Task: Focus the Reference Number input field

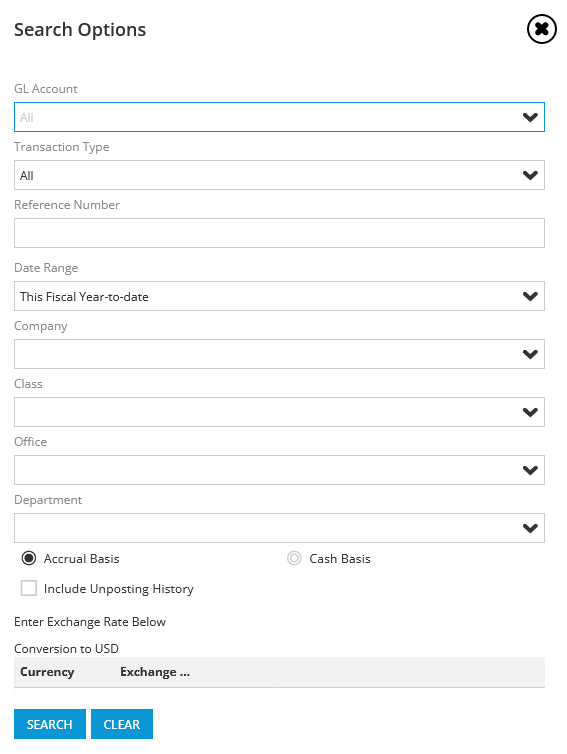Action: coord(279,233)
